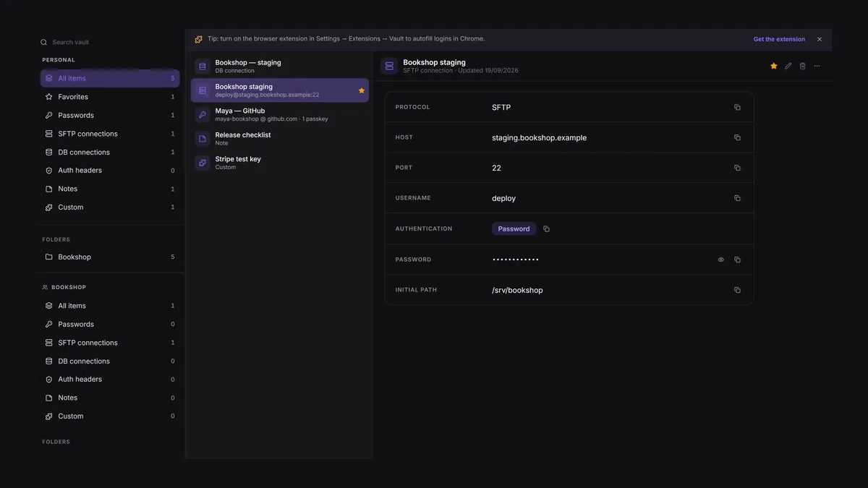Click the Password authentication badge
The height and width of the screenshot is (488, 868).
click(514, 229)
